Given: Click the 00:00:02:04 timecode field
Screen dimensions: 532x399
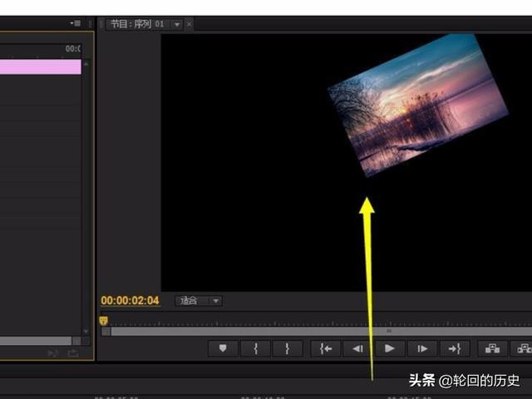Looking at the screenshot, I should pos(130,301).
